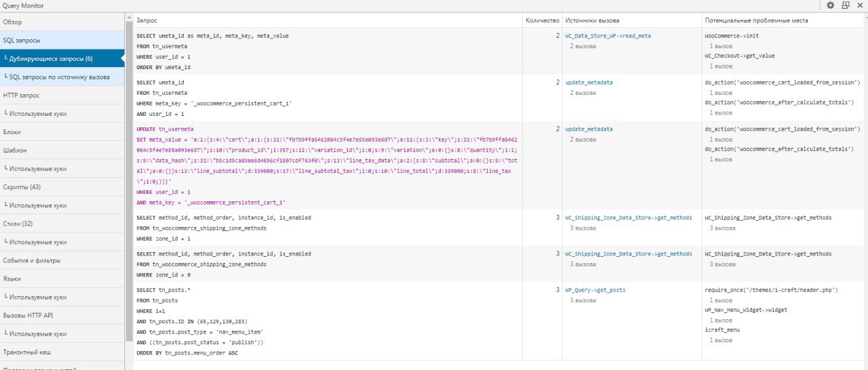Open the Транзитный кеш section
The image size is (868, 370).
pos(62,352)
